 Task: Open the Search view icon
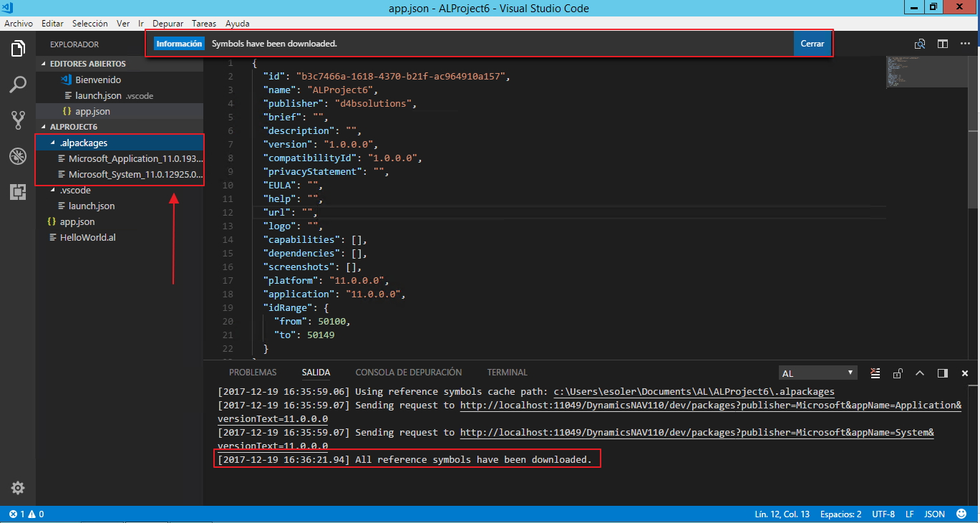[x=18, y=85]
